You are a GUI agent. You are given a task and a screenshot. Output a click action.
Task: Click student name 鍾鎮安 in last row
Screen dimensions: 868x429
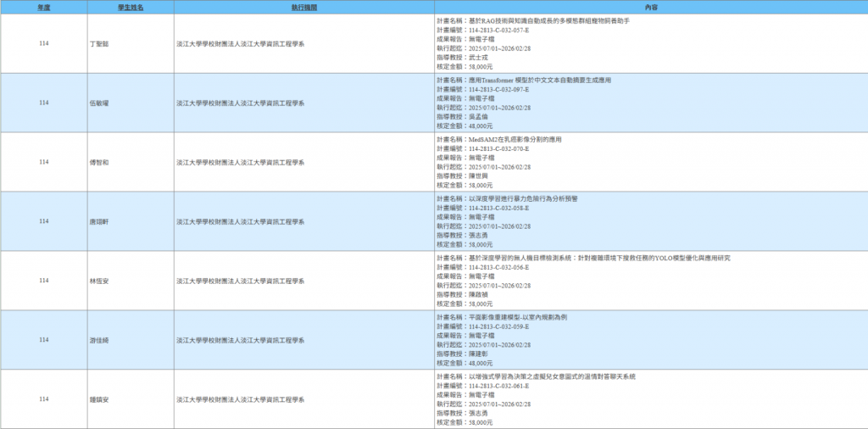pyautogui.click(x=99, y=399)
